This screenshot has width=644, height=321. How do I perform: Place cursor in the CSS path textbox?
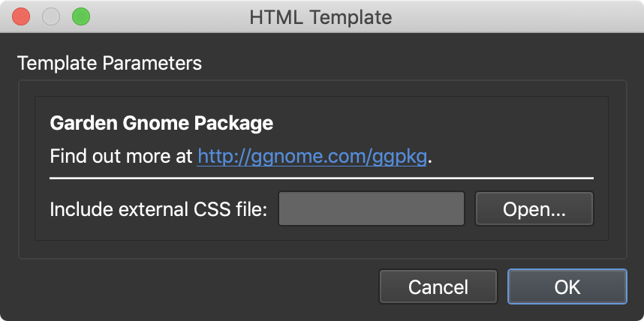pyautogui.click(x=372, y=209)
